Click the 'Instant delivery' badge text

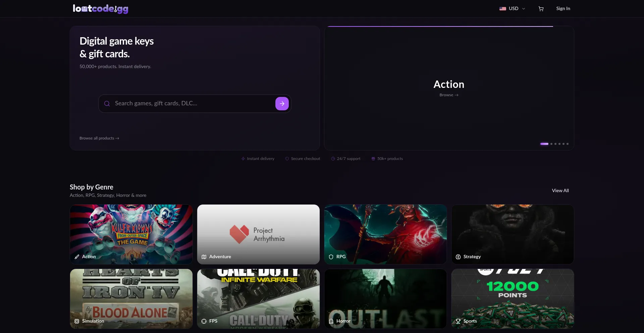pyautogui.click(x=261, y=159)
